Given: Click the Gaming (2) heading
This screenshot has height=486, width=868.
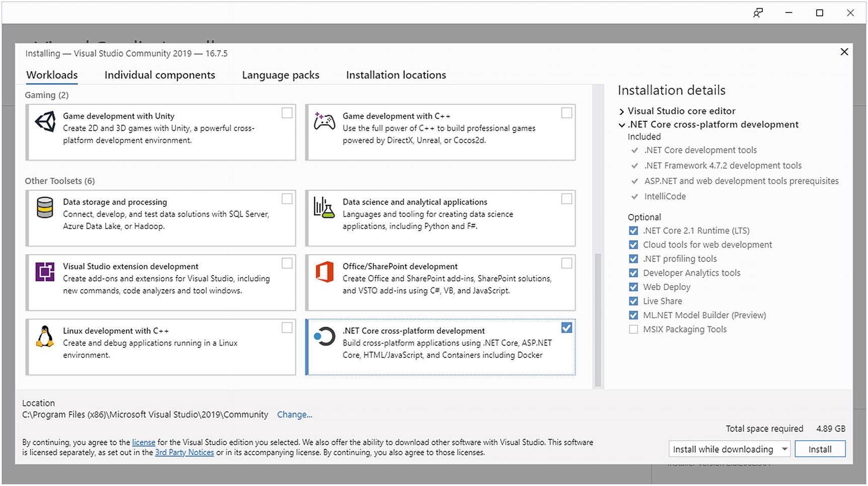Looking at the screenshot, I should [x=47, y=95].
